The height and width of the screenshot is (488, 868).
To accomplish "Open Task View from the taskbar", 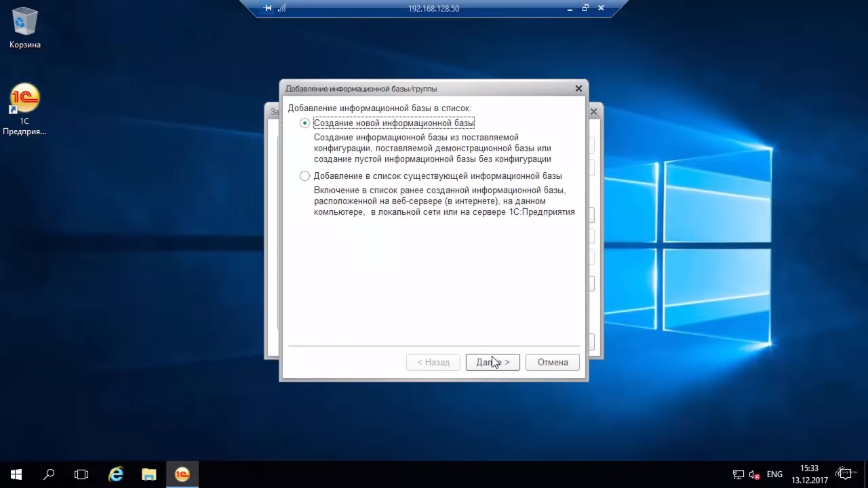I will 81,474.
